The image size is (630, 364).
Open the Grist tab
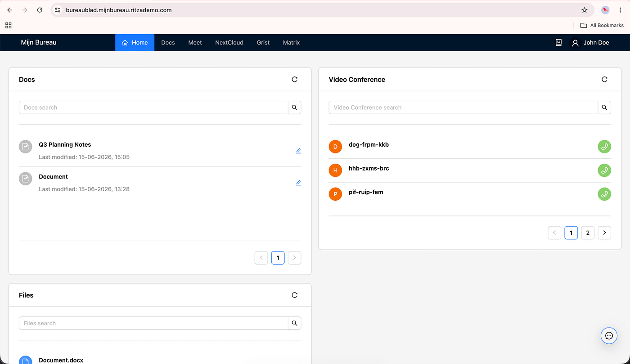coord(263,42)
